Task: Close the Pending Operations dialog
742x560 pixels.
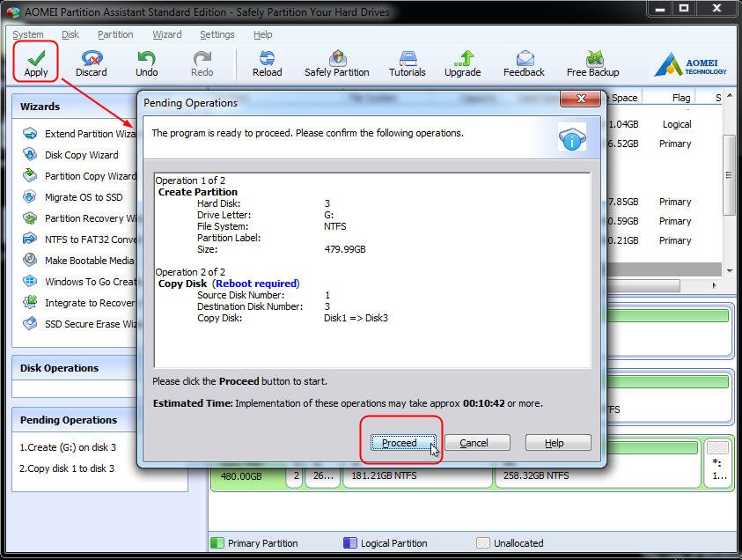Action: tap(581, 99)
